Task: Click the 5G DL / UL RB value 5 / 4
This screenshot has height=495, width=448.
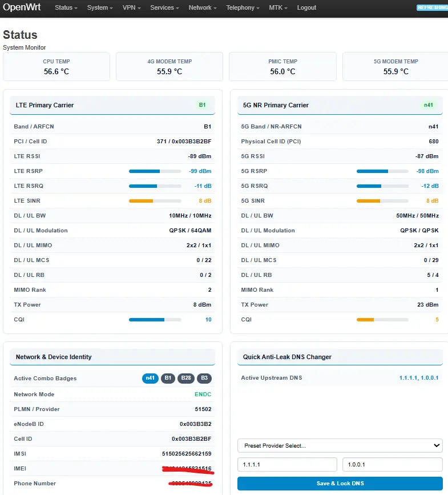Action: point(433,275)
